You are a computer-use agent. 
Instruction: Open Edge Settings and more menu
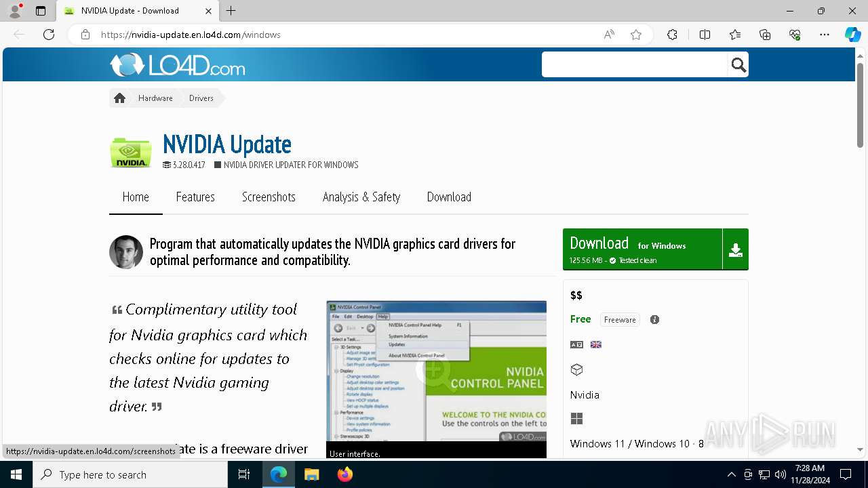(x=825, y=35)
